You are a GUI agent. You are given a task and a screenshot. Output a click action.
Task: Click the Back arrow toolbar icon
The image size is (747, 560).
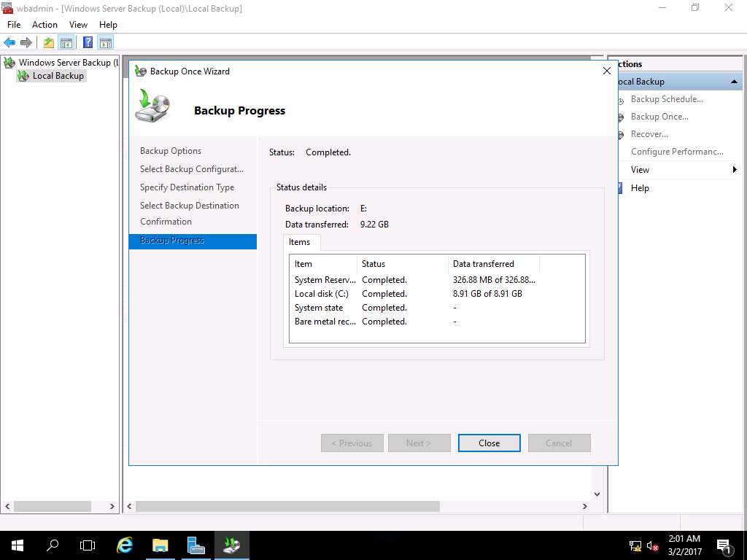tap(9, 43)
